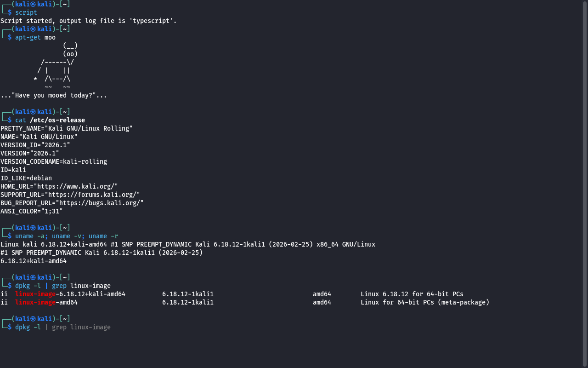Screen dimensions: 588x368
Task: Click the terminal's vertical scrollbar
Action: click(x=584, y=184)
